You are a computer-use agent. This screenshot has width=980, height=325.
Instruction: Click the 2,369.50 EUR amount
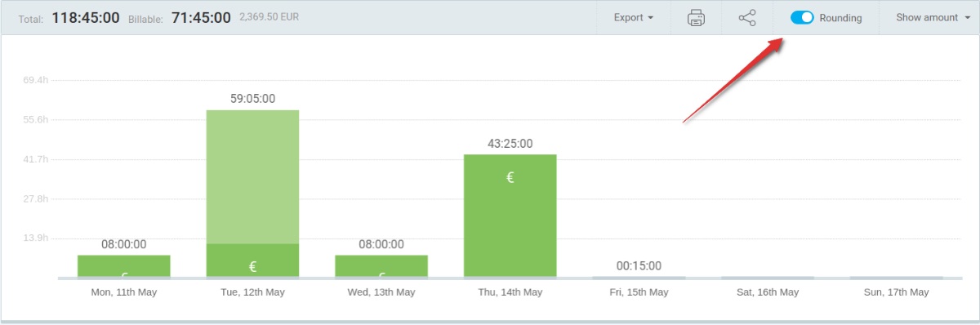(x=269, y=16)
